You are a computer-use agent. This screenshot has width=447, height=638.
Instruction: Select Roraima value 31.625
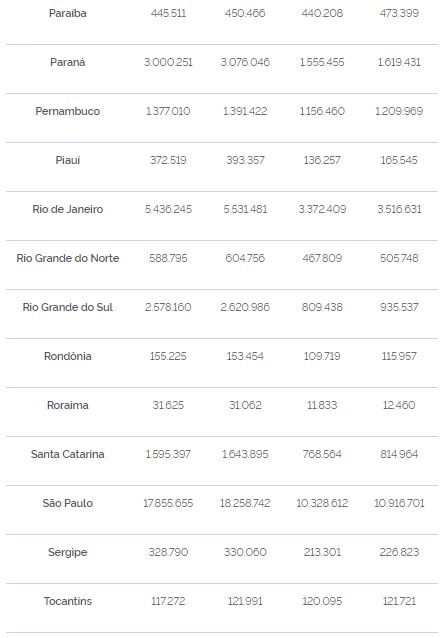coord(168,405)
